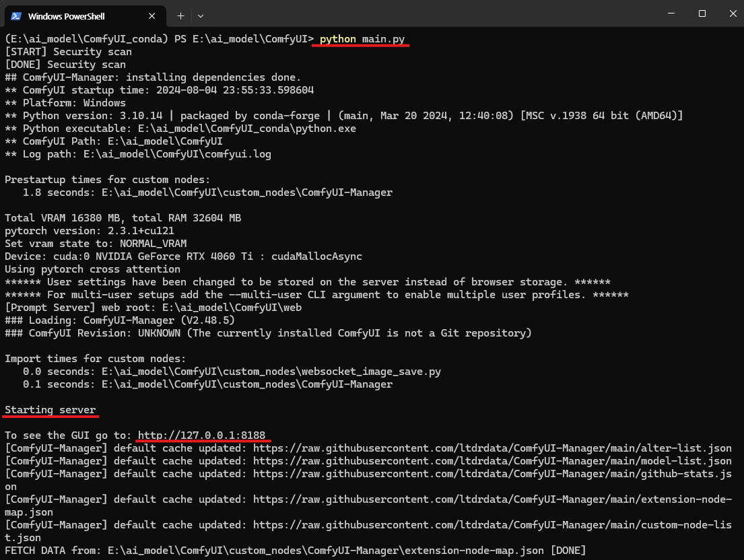744x560 pixels.
Task: Click the PowerShell icon in the tab
Action: point(16,16)
